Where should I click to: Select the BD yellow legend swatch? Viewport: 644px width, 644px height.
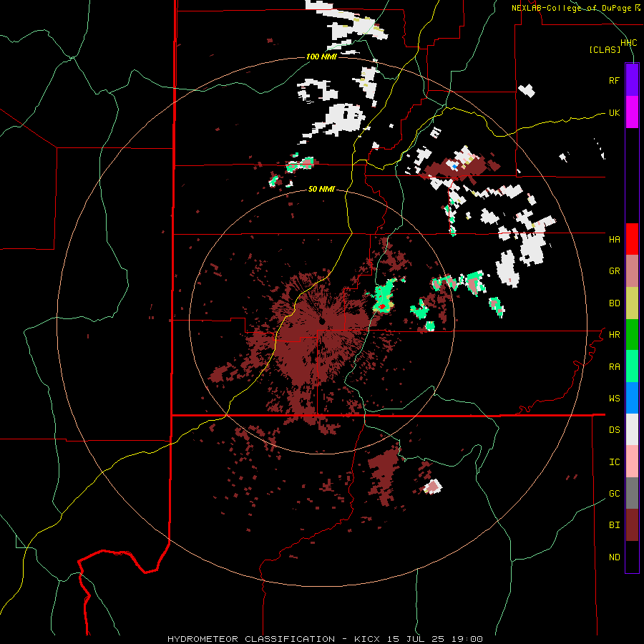[632, 303]
